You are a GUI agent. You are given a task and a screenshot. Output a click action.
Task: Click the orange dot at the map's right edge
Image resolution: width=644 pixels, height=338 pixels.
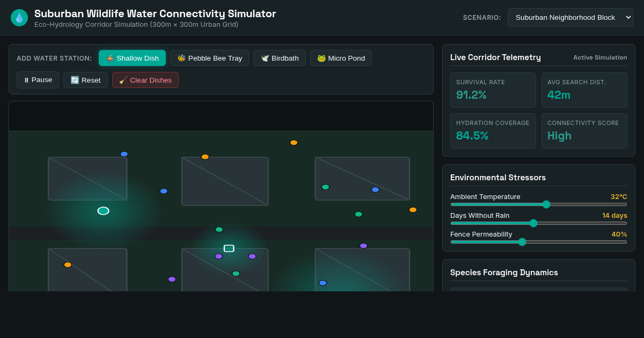413,210
